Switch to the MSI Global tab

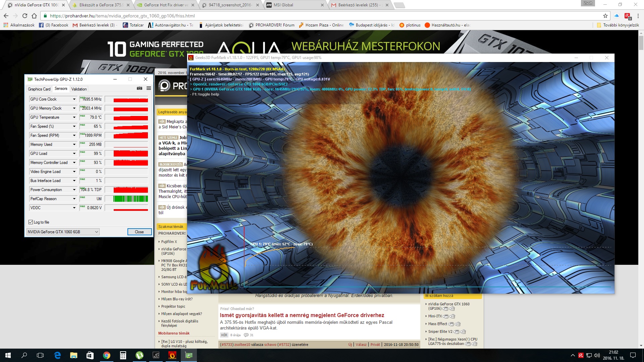pyautogui.click(x=294, y=5)
